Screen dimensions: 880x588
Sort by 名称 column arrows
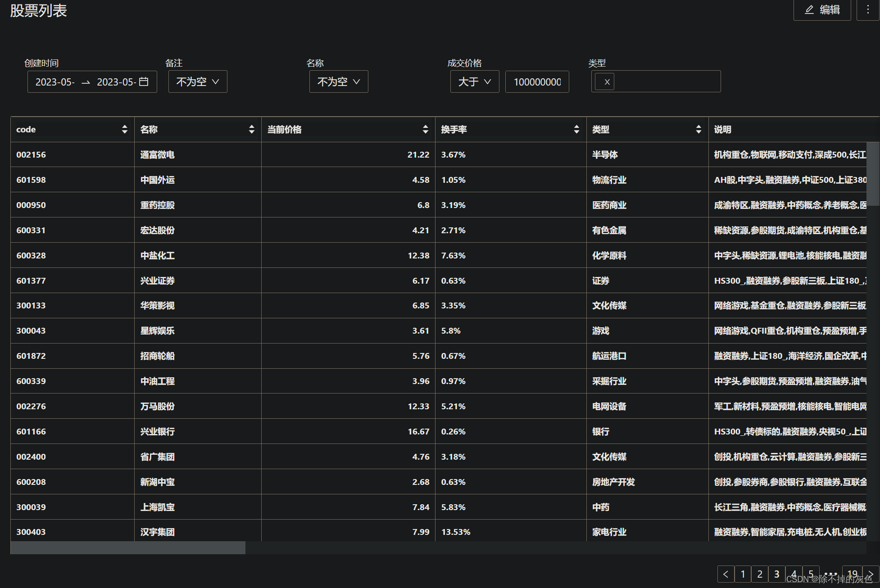point(251,130)
